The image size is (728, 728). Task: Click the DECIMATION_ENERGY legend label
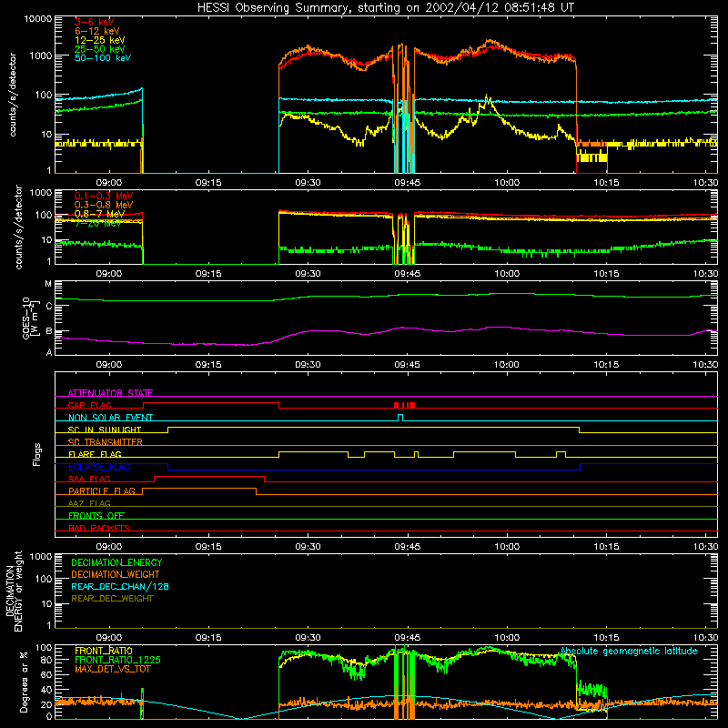116,562
